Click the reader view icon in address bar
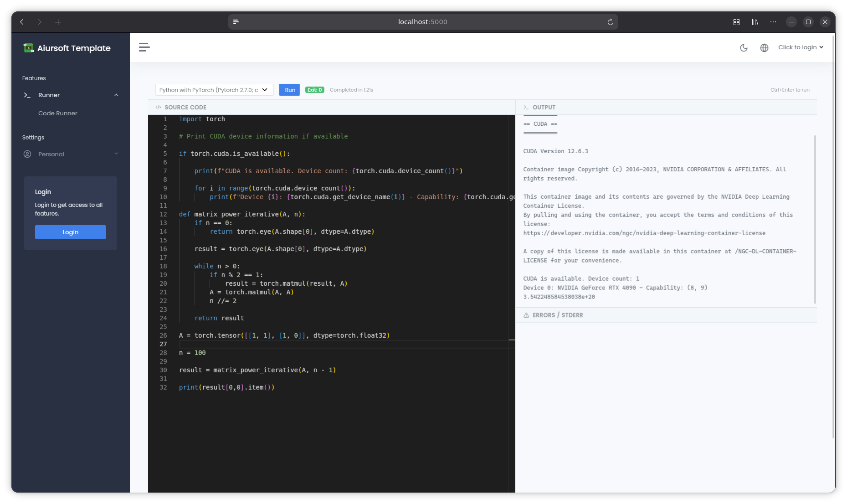Viewport: 847px width, 504px height. 236,22
